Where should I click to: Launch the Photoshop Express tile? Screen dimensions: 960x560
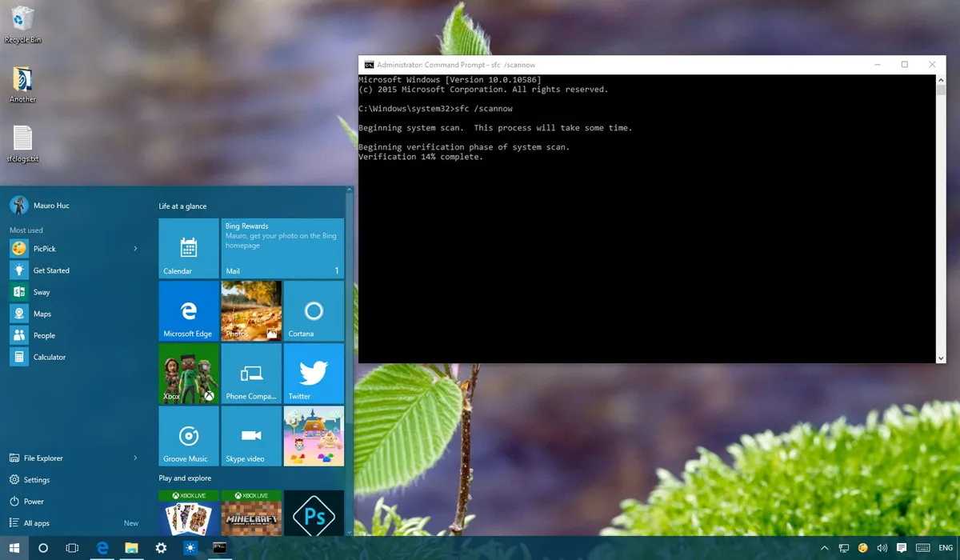[x=314, y=513]
